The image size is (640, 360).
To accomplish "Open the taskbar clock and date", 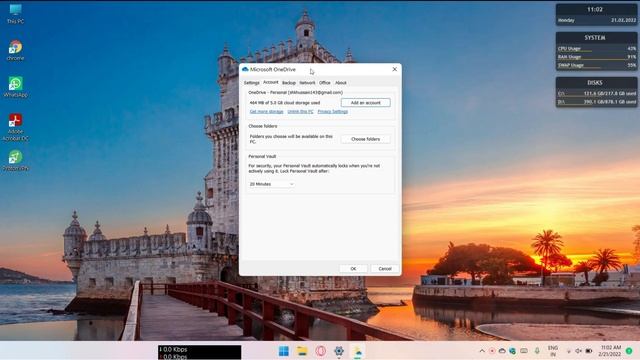I will [x=610, y=351].
